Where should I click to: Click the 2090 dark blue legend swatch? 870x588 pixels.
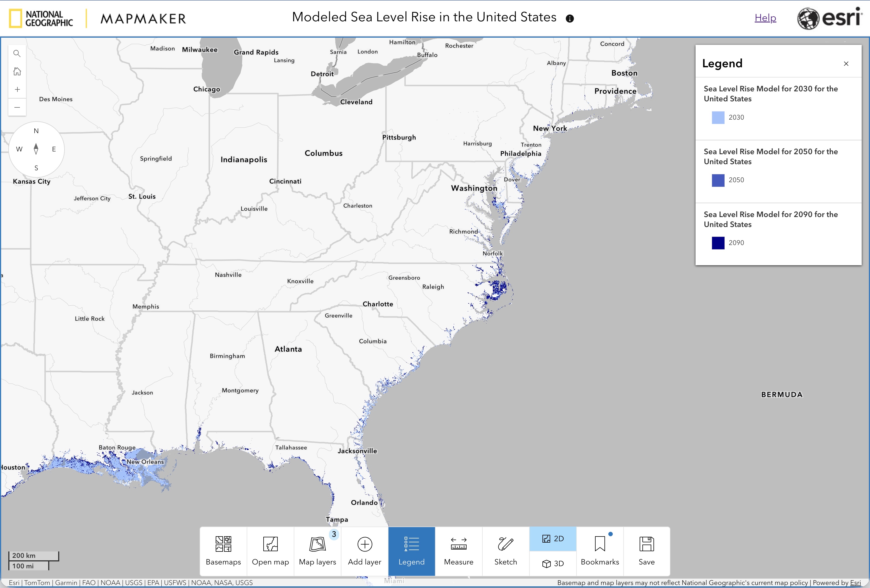point(718,243)
